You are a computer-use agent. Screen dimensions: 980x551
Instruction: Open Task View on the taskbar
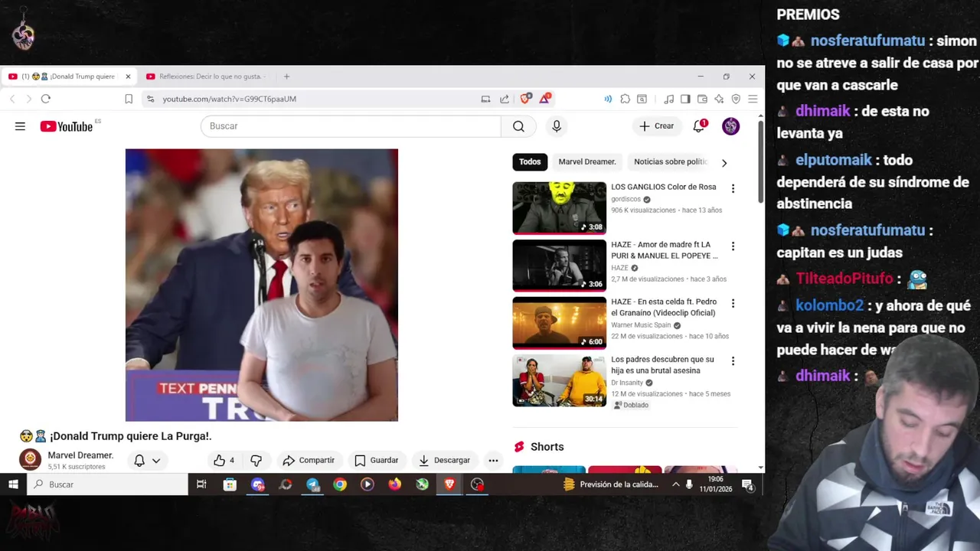[201, 484]
